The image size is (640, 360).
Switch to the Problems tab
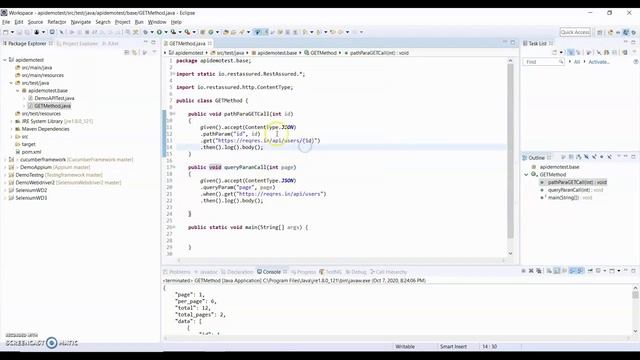(177, 272)
